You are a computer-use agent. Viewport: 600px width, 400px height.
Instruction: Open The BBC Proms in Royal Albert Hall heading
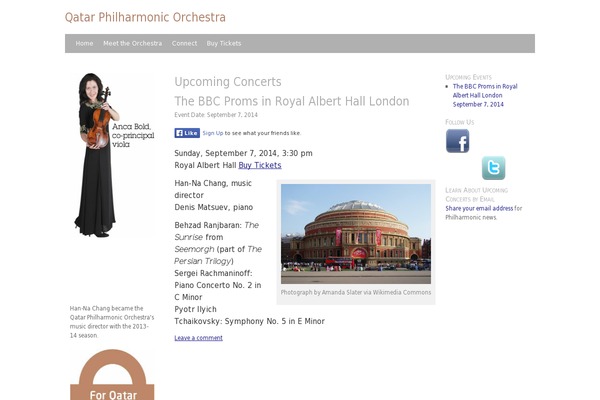click(292, 101)
